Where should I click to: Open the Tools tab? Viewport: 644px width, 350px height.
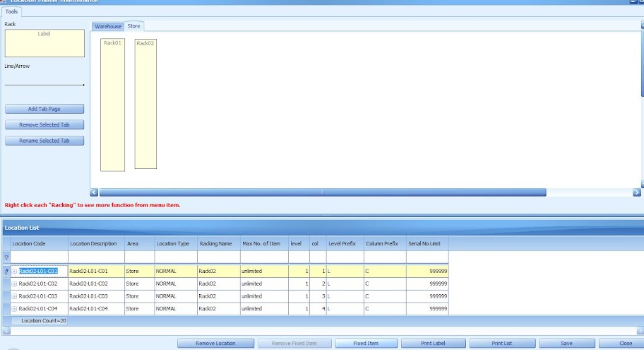11,11
